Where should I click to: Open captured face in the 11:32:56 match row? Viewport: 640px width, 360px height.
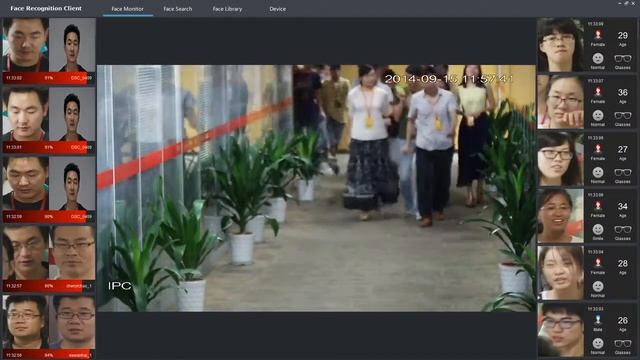26,322
